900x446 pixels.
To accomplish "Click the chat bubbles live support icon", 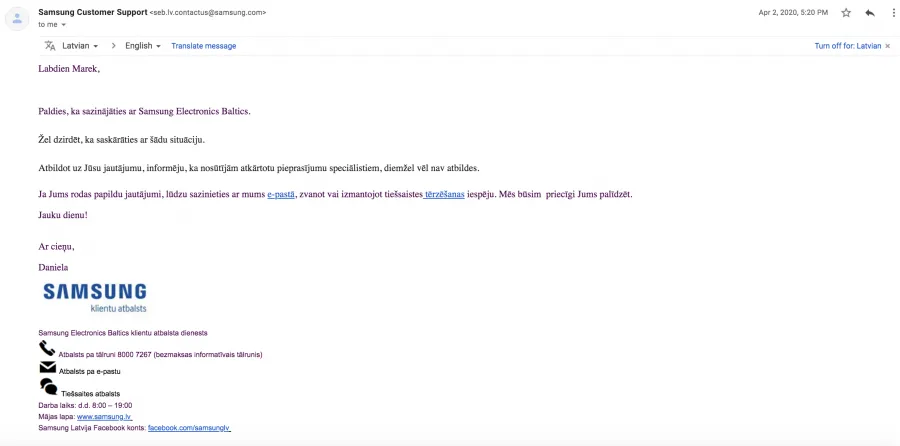I will click(x=48, y=386).
